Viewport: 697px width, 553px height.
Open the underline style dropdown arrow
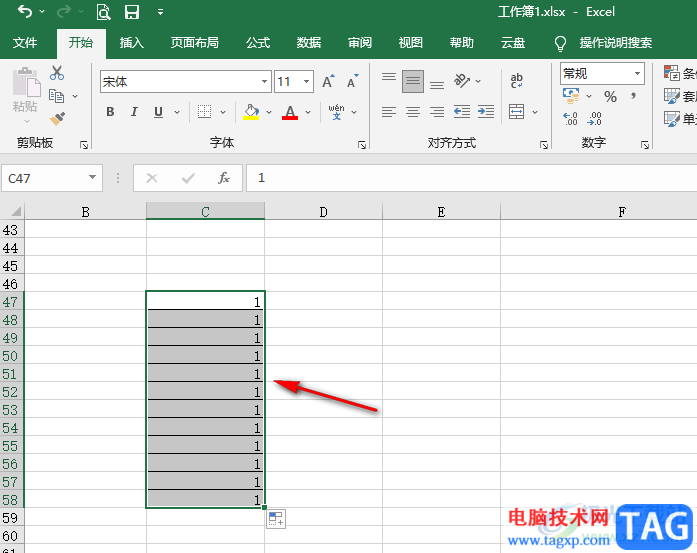point(177,112)
